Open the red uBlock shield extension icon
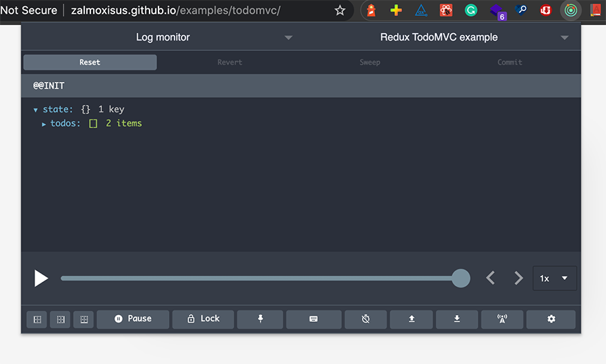The image size is (606, 364). coord(546,10)
